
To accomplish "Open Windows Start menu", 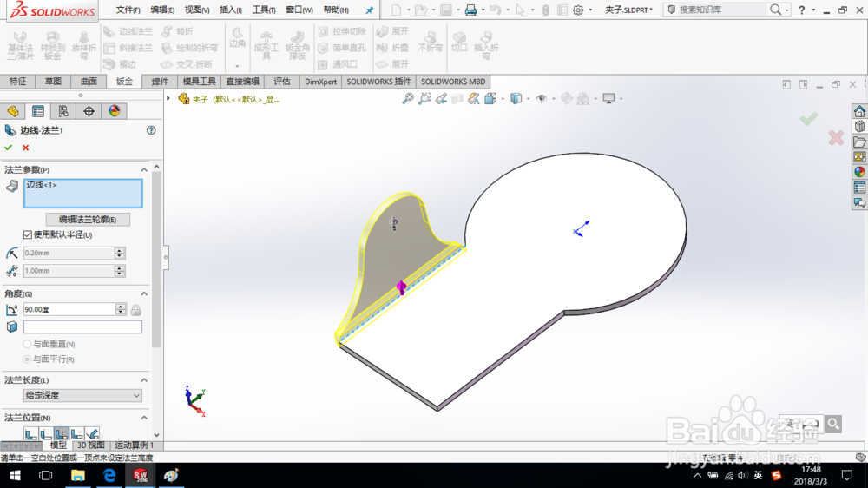I will (x=15, y=475).
